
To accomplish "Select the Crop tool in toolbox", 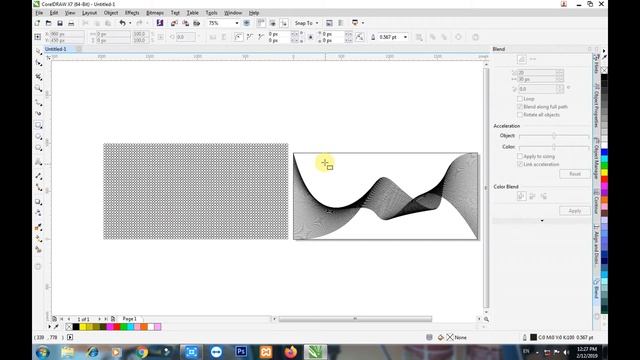I will 38,76.
